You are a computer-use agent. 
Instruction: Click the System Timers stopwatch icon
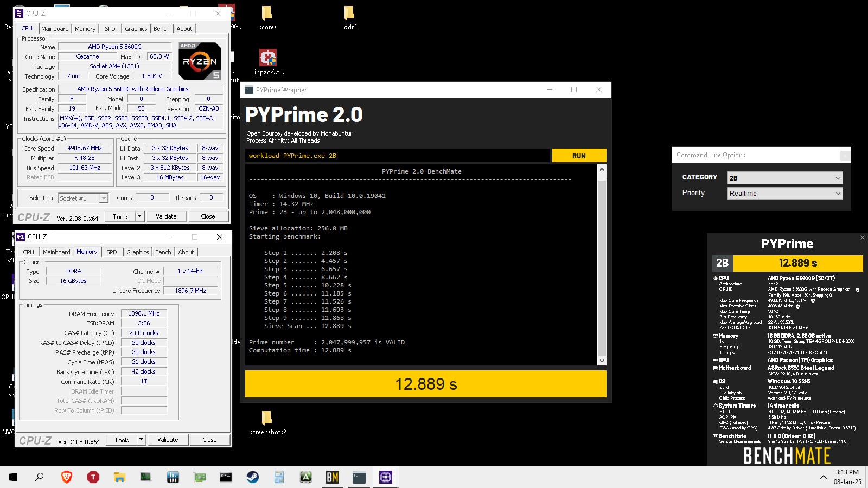tap(716, 406)
